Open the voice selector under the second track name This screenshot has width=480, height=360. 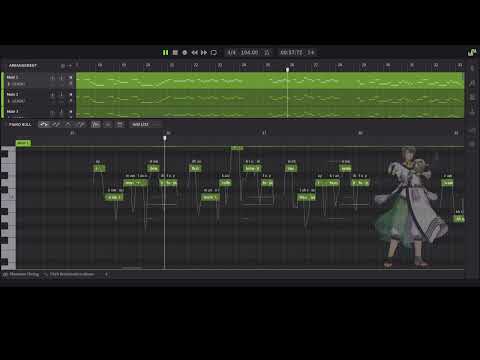coord(17,101)
